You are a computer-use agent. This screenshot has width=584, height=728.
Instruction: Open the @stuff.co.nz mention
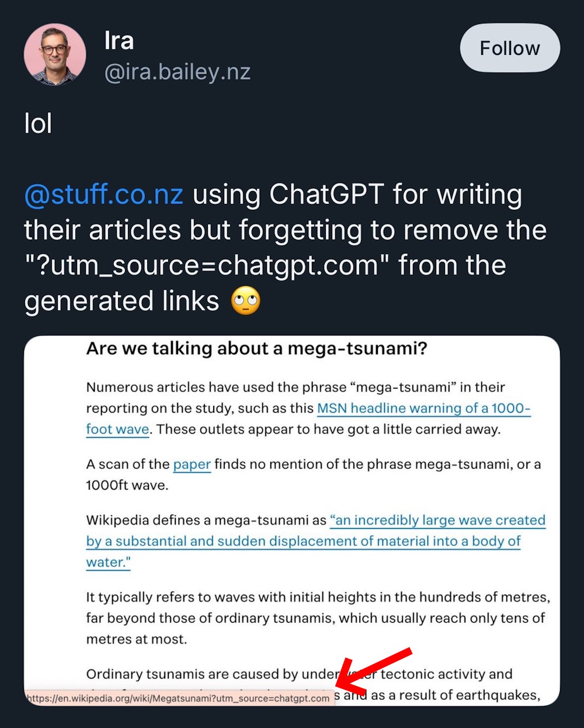(x=104, y=195)
